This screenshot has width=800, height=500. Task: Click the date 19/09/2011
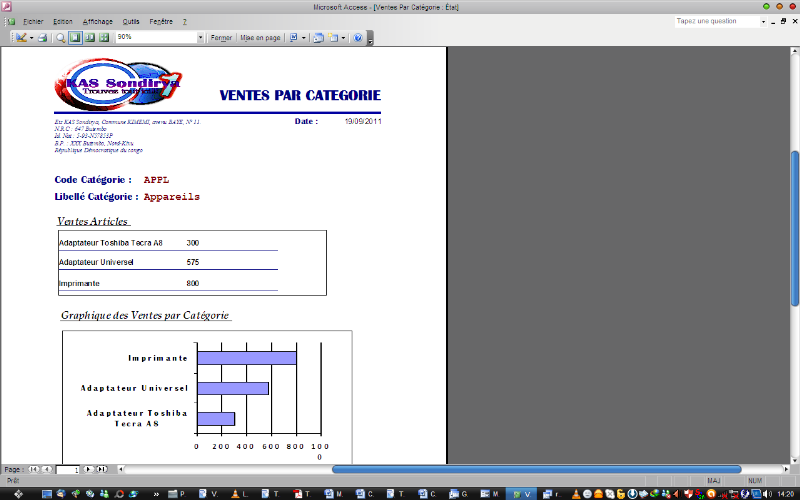[363, 121]
